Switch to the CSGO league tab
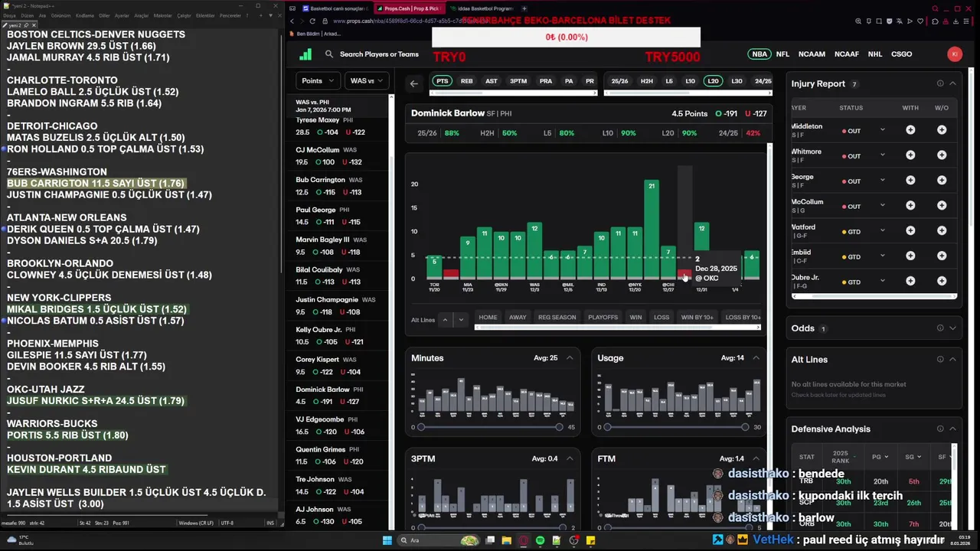 click(902, 54)
